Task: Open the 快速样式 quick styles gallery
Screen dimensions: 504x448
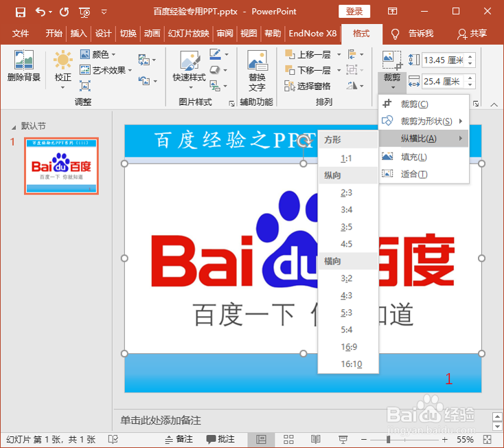Action: (189, 70)
